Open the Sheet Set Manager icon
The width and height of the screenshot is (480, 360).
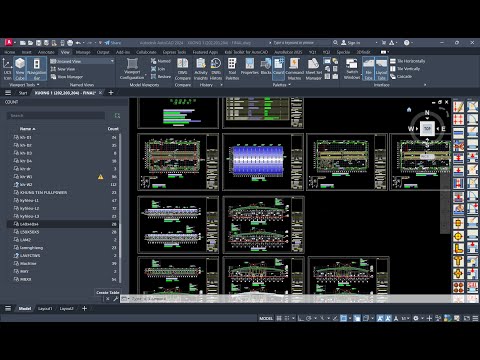point(313,69)
